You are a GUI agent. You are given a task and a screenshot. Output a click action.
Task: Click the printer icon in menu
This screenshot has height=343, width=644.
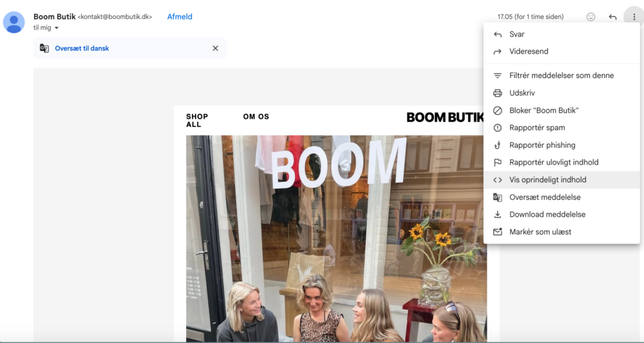pyautogui.click(x=497, y=93)
